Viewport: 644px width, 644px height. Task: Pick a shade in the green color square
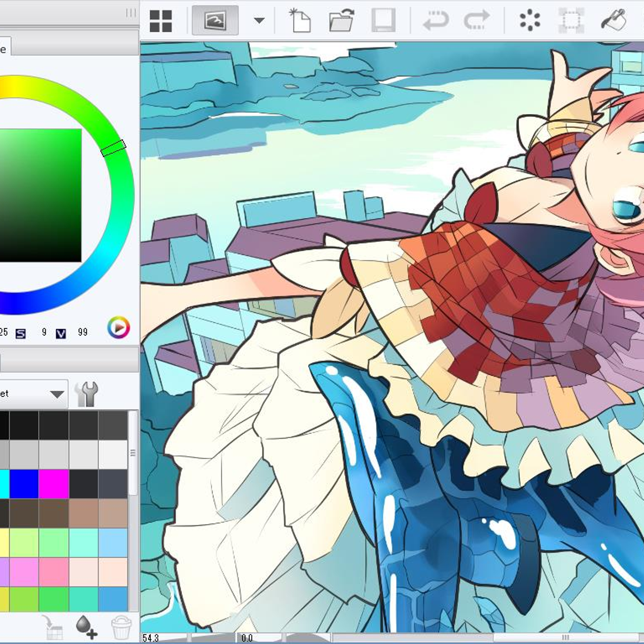click(x=40, y=195)
